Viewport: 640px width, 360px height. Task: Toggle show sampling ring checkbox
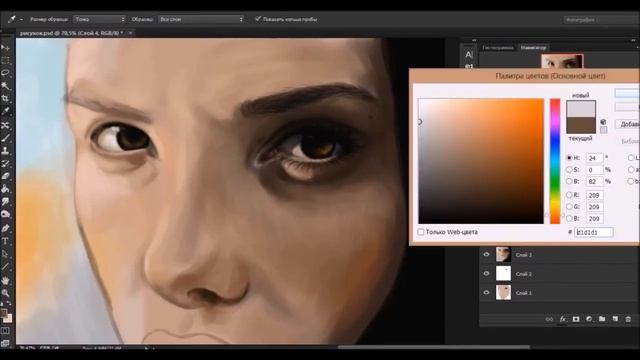click(258, 19)
